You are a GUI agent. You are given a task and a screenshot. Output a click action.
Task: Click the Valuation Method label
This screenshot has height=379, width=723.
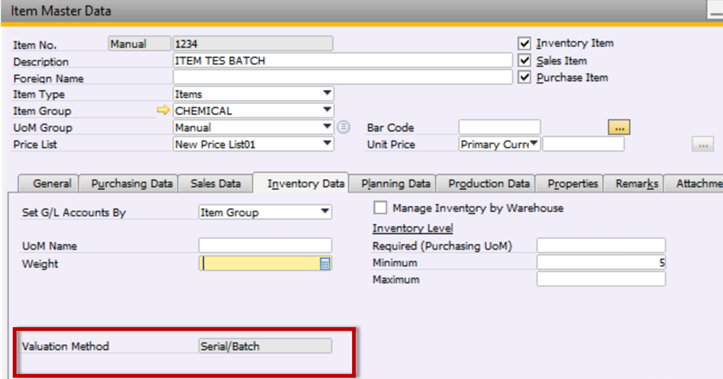(x=65, y=346)
